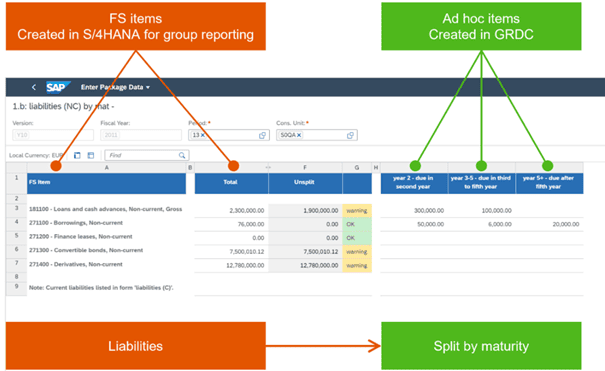Remove the S0QA token from Cons. Unit
The image size is (605, 371).
point(299,135)
